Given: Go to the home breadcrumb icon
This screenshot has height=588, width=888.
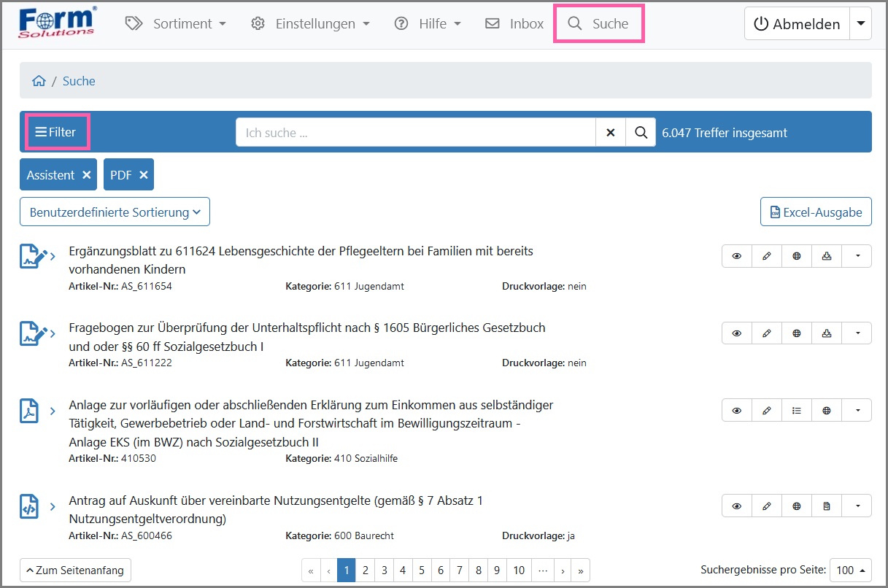Looking at the screenshot, I should pos(39,81).
